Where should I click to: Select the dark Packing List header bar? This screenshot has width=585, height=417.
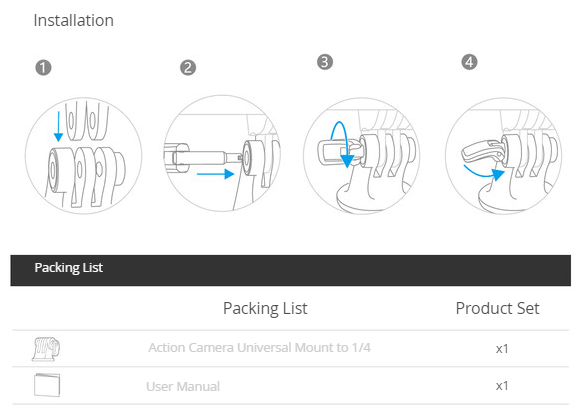pos(291,270)
